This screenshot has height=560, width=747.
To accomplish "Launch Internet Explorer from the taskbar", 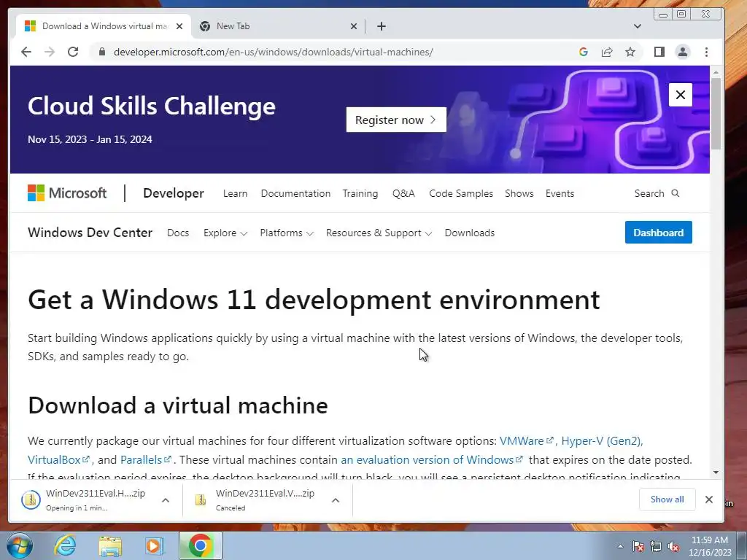I will [x=65, y=545].
